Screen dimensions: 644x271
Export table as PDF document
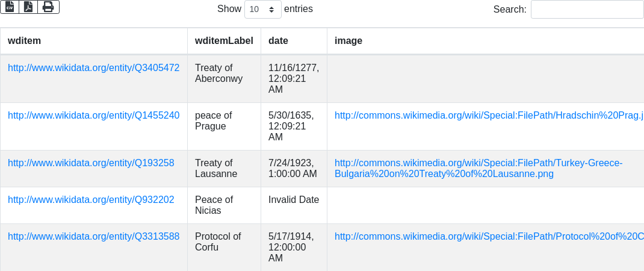click(28, 7)
